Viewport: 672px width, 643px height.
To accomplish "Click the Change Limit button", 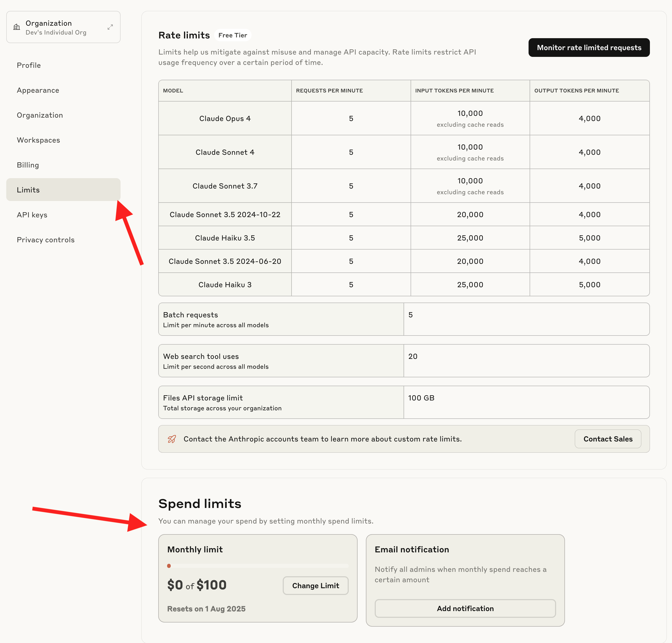I will coord(315,585).
